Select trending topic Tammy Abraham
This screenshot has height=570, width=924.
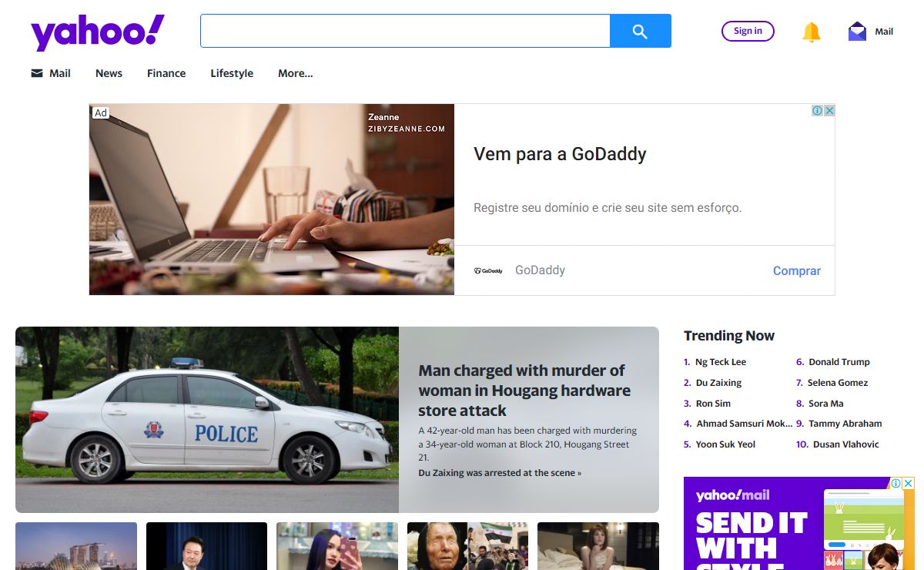[845, 424]
